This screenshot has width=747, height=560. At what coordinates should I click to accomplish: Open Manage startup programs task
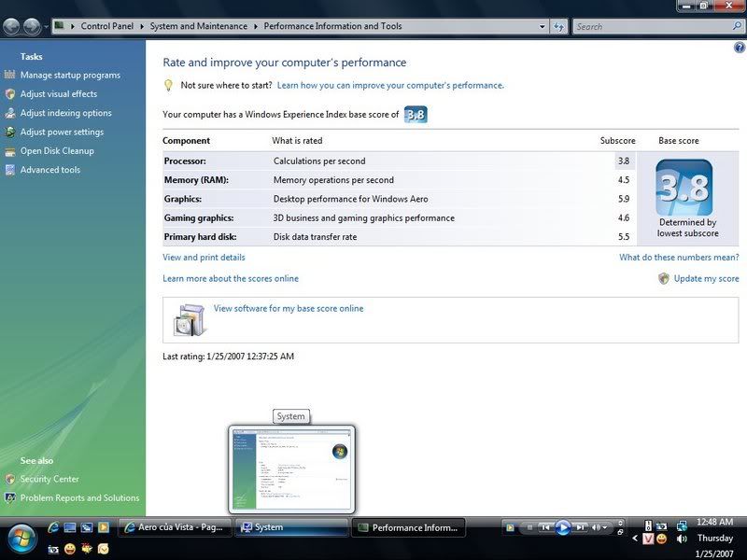[x=70, y=75]
